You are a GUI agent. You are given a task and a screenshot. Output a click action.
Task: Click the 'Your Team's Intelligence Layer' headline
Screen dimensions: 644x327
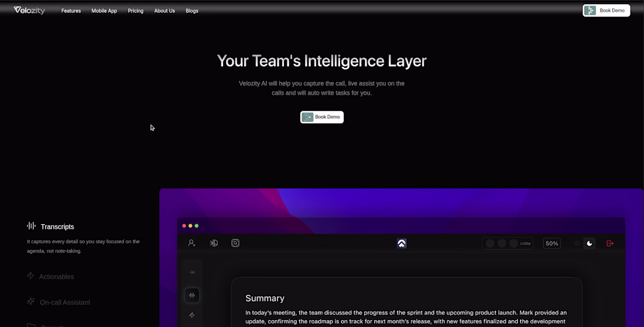321,61
